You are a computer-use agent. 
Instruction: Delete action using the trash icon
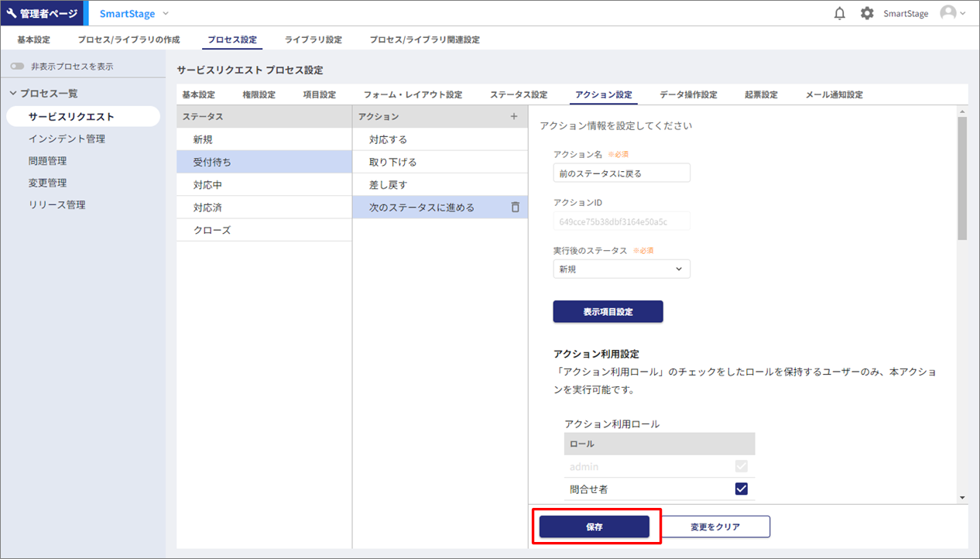[515, 207]
